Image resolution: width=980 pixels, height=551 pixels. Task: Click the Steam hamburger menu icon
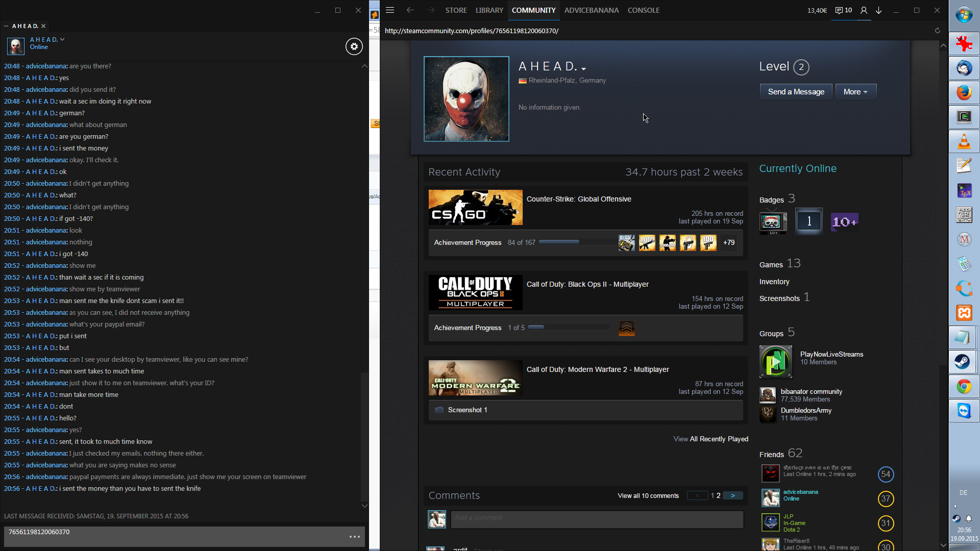click(390, 10)
